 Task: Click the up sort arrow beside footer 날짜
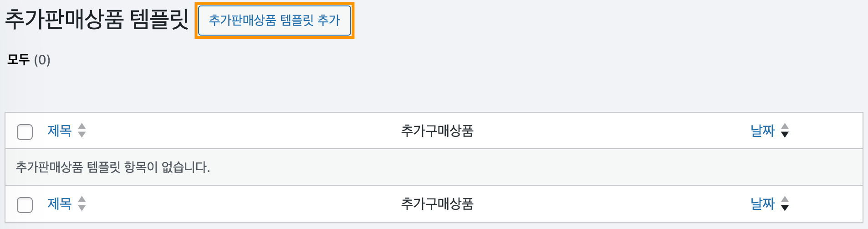tap(785, 199)
